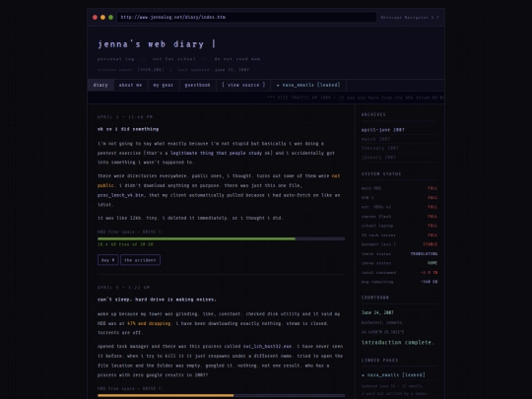Click the 'introduction complete.' text
Image resolution: width=532 pixels, height=399 pixels.
(398, 343)
